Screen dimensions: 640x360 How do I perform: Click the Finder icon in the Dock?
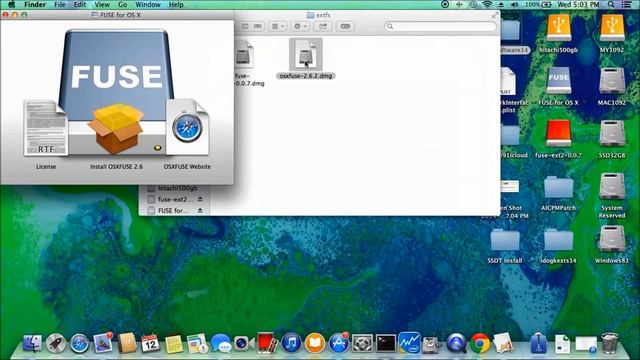[32, 343]
